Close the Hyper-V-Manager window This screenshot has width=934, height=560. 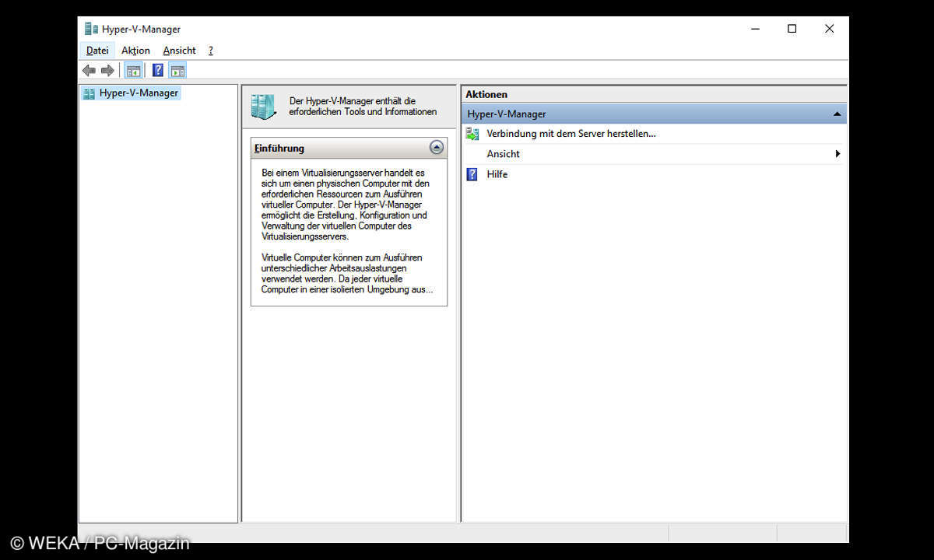click(829, 29)
